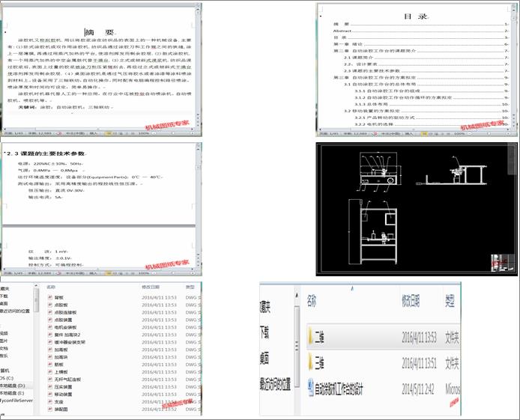Click the 2016/4/11 13:51 date of 三维 folder
This screenshot has height=420, width=520.
(419, 363)
